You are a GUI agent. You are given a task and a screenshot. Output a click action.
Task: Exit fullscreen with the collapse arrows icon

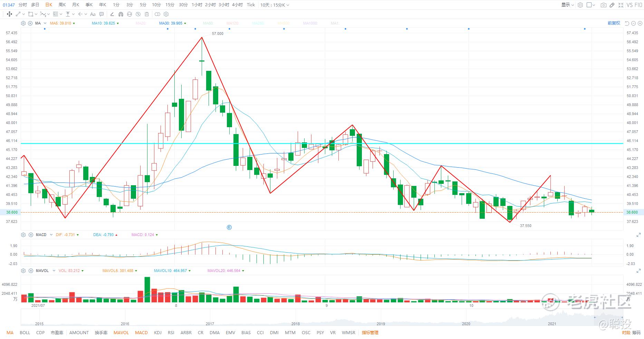(621, 5)
